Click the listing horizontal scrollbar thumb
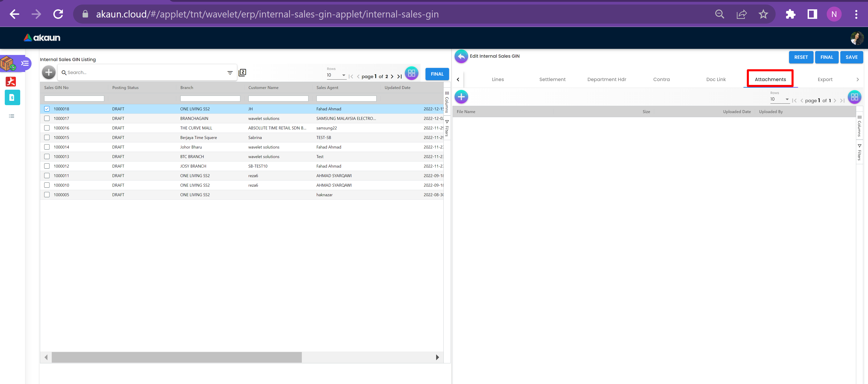The image size is (868, 384). point(177,357)
